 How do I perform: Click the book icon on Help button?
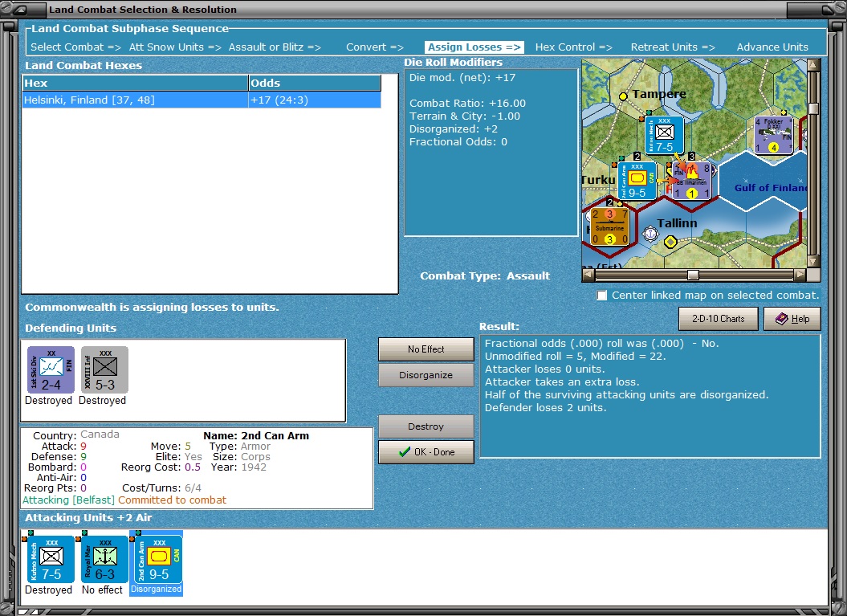click(x=781, y=319)
